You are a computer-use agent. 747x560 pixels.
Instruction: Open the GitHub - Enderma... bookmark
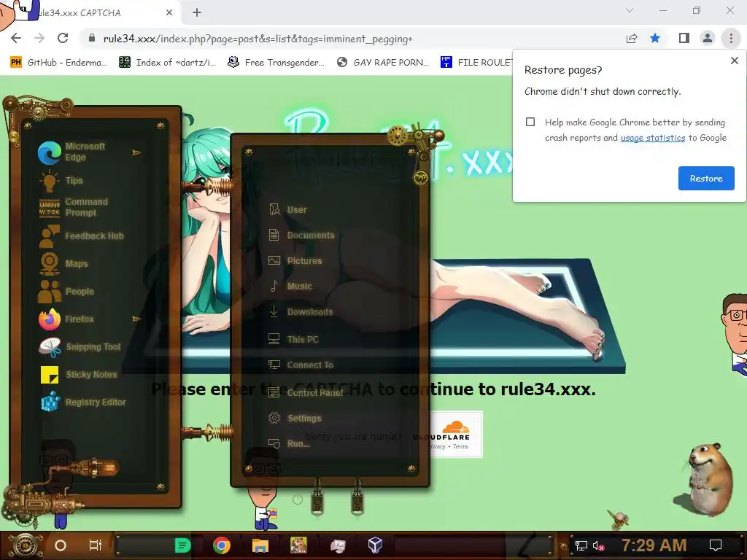coord(58,63)
